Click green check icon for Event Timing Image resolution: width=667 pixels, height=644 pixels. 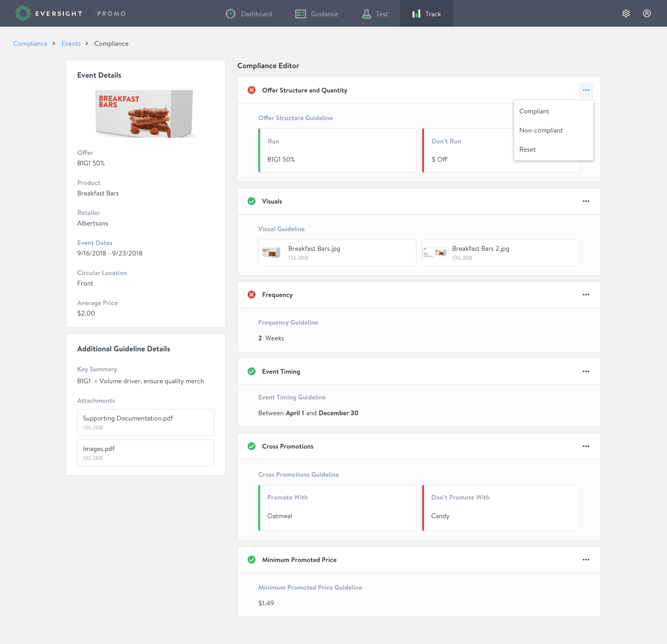click(x=252, y=371)
